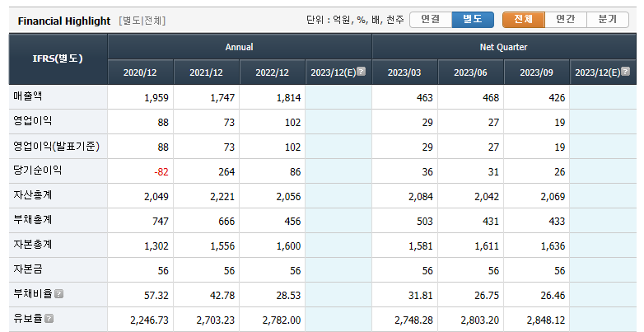Click the 1,959 revenue value for 2020/12

point(156,98)
